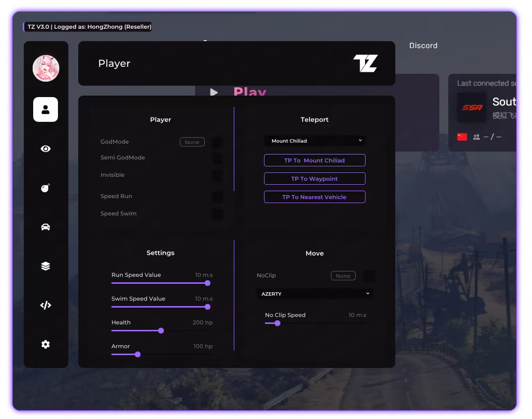Viewport: 532px width, 419px height.
Task: Click the None keybind box beside NoClip
Action: [x=343, y=276]
